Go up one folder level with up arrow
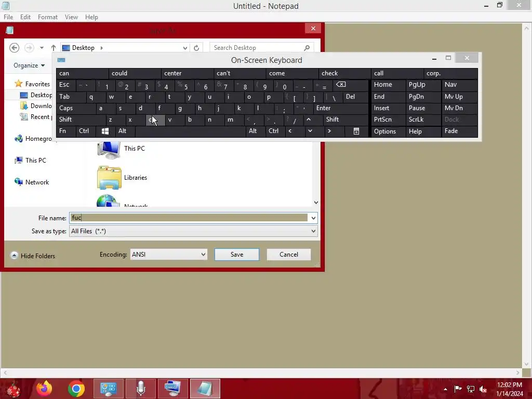Viewport: 532px width, 399px height. tap(54, 48)
